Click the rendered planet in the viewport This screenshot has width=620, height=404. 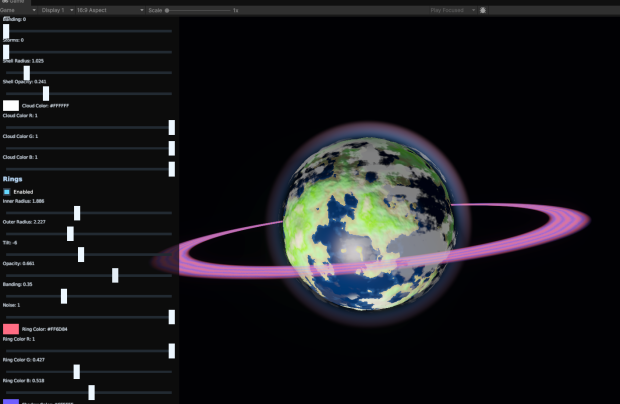pos(369,224)
